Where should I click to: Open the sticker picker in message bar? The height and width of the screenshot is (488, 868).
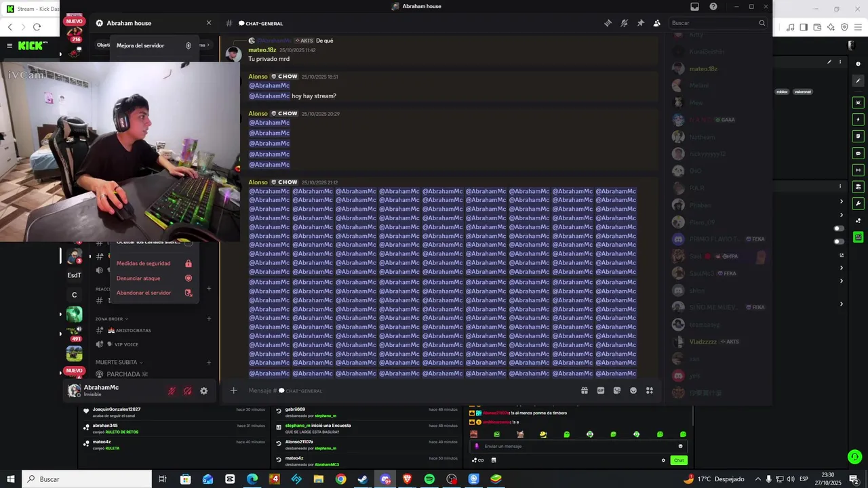pos(617,390)
